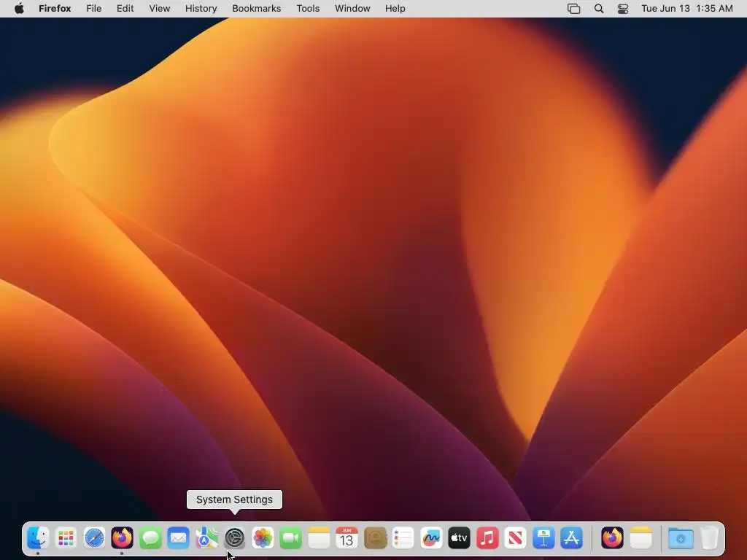
Task: Launch Apple TV from the Dock
Action: click(x=460, y=538)
